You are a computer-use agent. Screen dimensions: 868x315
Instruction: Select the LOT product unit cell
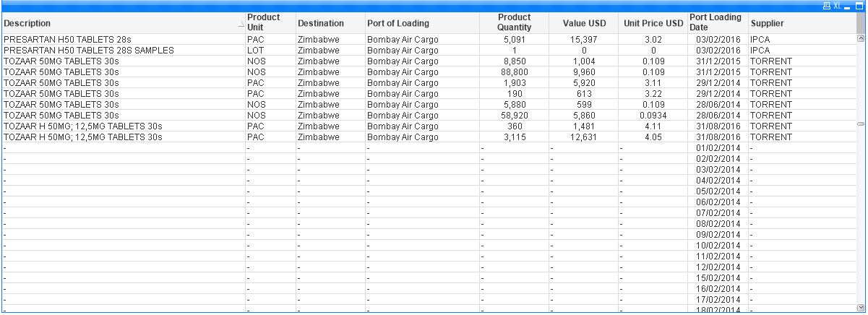255,51
